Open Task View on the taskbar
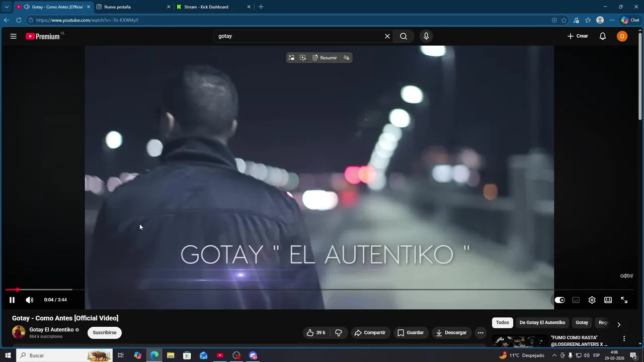Viewport: 644px width, 362px height. click(121, 355)
